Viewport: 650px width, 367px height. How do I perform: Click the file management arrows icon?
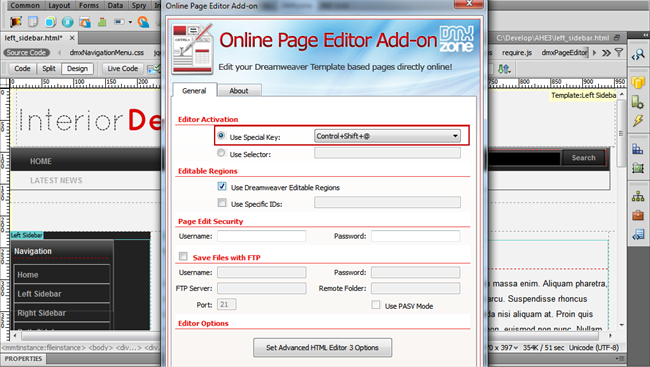click(x=504, y=68)
